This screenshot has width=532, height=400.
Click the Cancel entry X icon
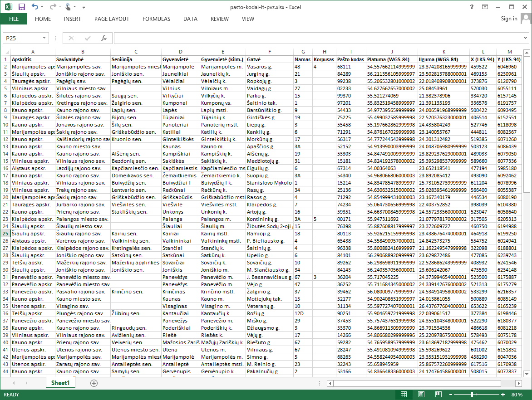71,38
